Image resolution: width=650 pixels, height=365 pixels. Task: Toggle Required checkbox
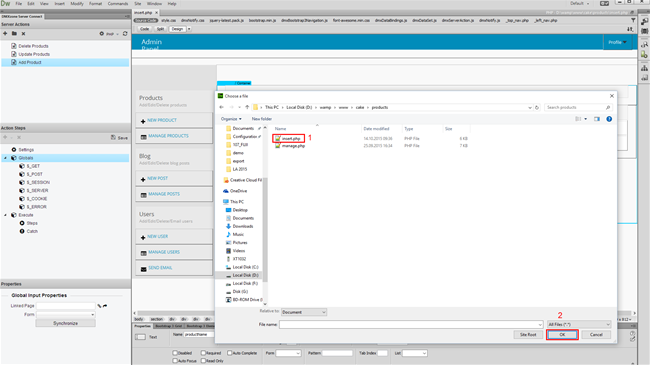pos(203,353)
